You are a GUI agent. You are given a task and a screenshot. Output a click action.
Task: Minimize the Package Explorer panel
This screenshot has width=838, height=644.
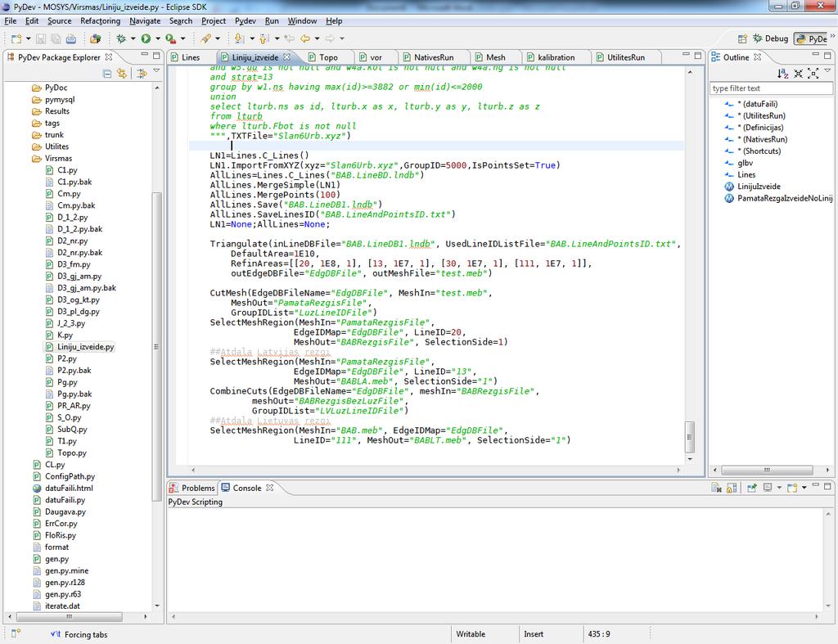(x=144, y=55)
